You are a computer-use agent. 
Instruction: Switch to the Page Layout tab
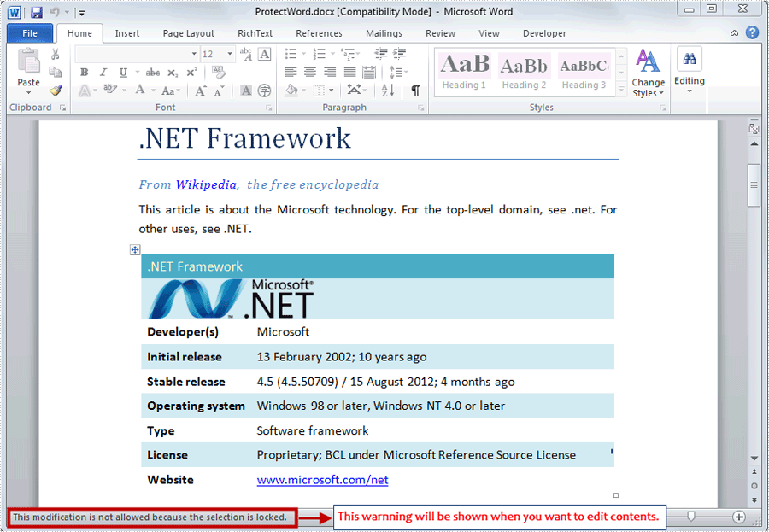188,33
